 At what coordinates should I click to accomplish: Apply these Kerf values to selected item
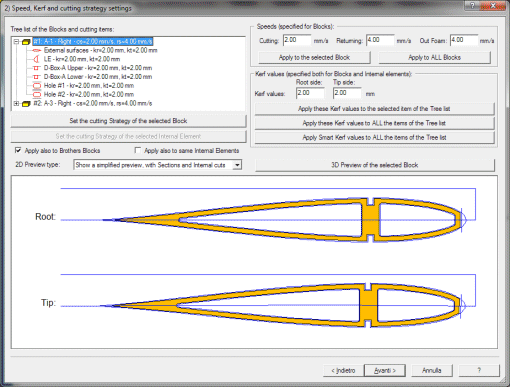pos(374,109)
